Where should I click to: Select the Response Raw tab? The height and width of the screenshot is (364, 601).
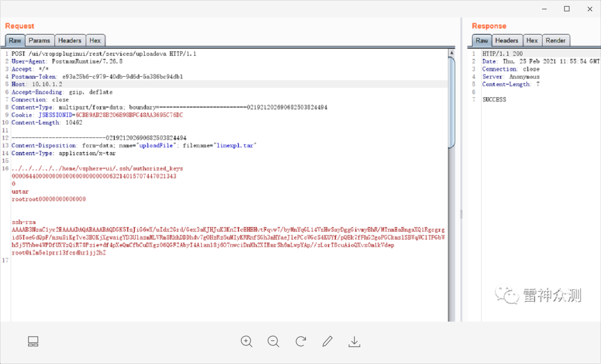(482, 40)
